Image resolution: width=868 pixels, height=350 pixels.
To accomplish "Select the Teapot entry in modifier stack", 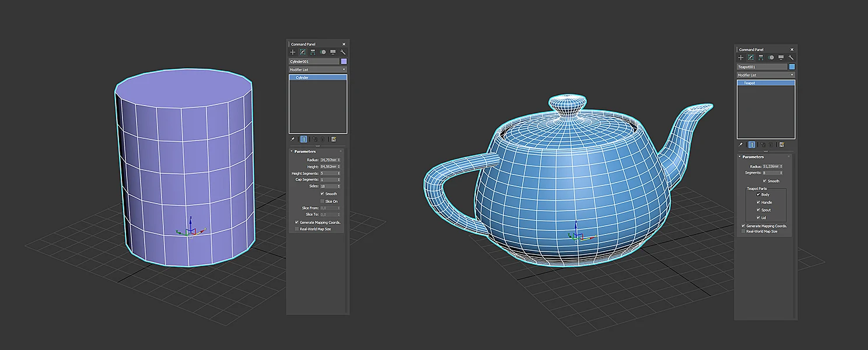I will pos(766,83).
